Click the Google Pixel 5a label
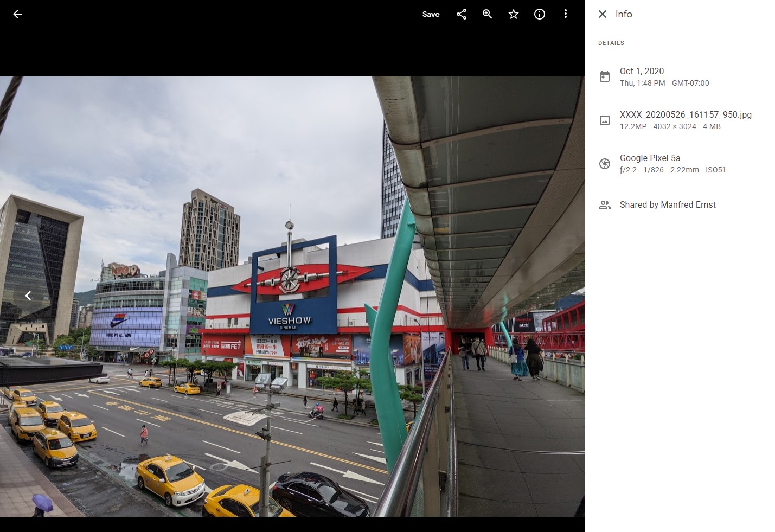 (x=650, y=158)
